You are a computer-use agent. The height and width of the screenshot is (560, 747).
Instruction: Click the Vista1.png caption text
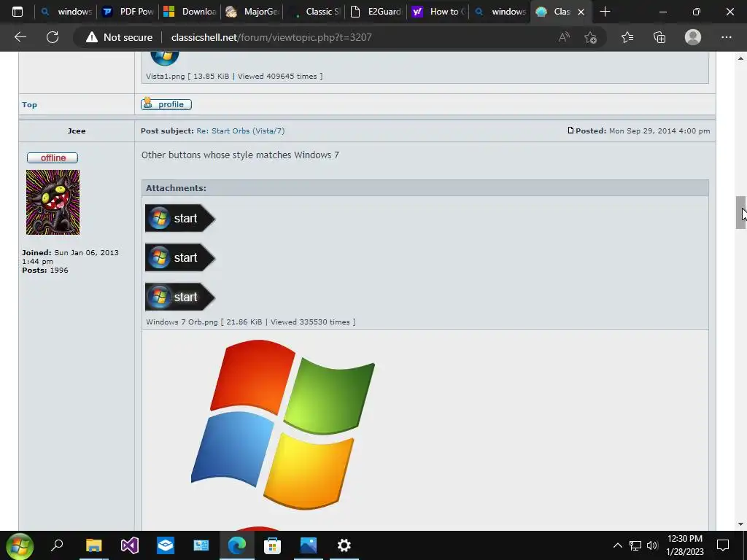click(x=234, y=76)
